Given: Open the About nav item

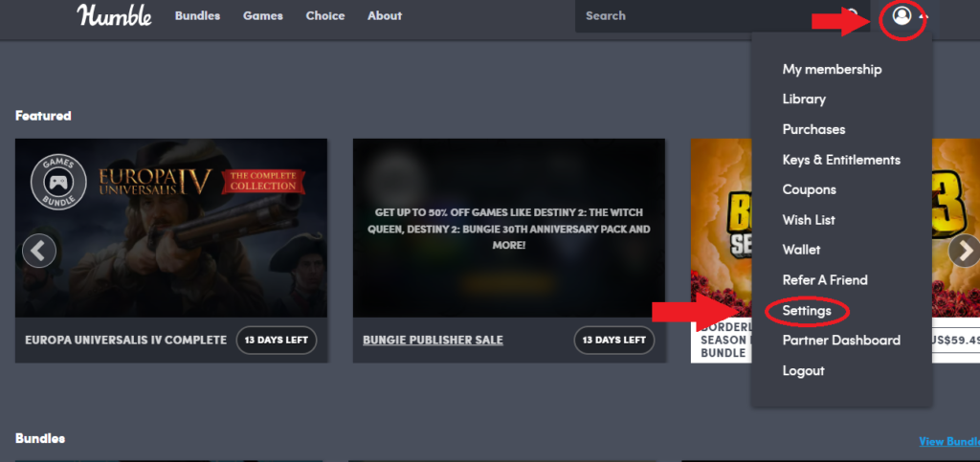Looking at the screenshot, I should click(x=385, y=15).
